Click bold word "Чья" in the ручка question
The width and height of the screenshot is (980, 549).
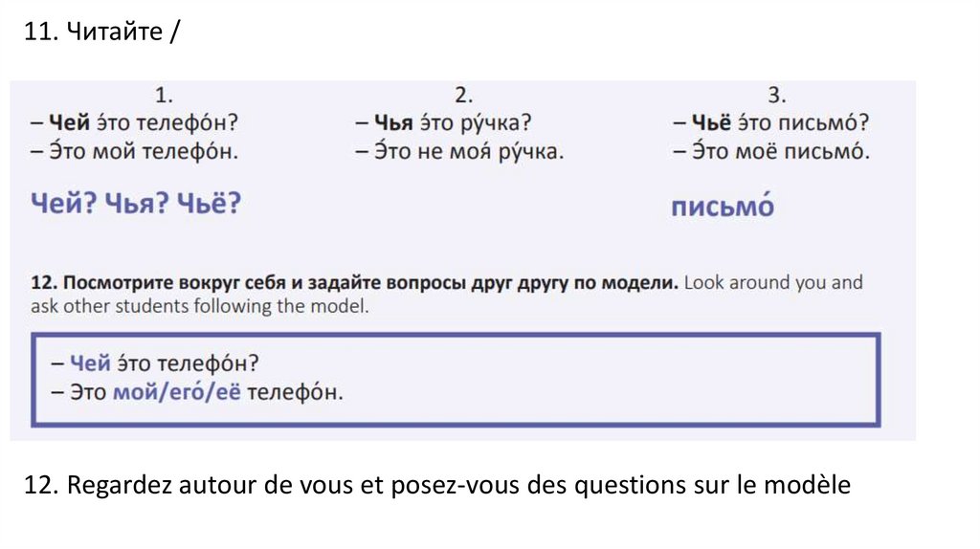[392, 123]
